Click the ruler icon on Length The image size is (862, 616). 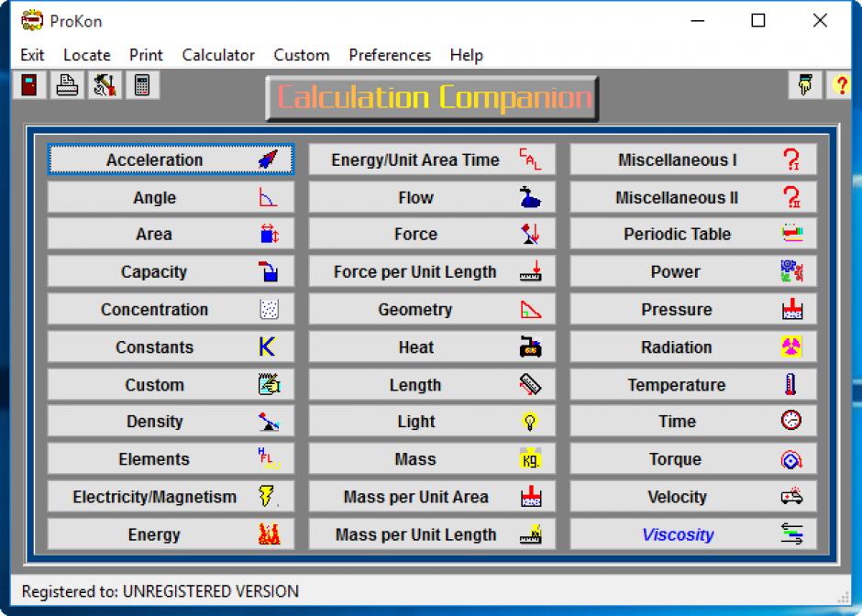[x=531, y=384]
